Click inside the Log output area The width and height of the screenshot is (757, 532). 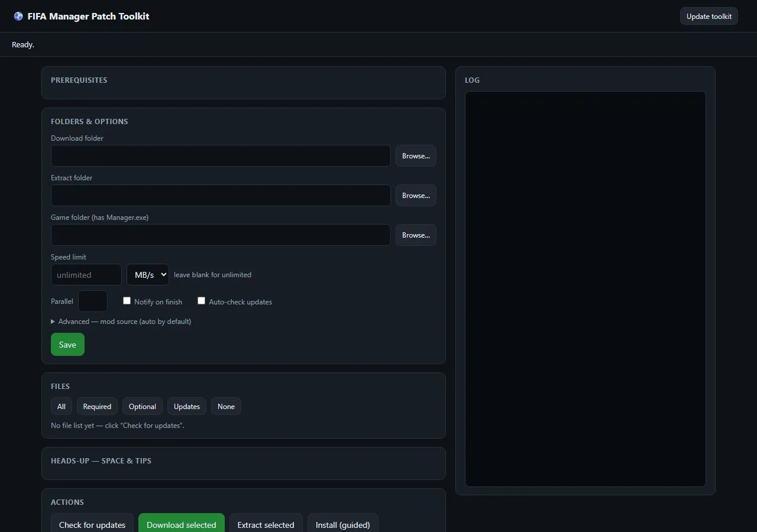coord(585,289)
